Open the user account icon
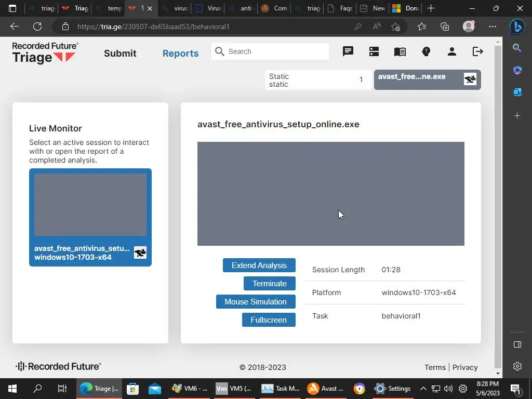This screenshot has height=399, width=532. (x=451, y=51)
